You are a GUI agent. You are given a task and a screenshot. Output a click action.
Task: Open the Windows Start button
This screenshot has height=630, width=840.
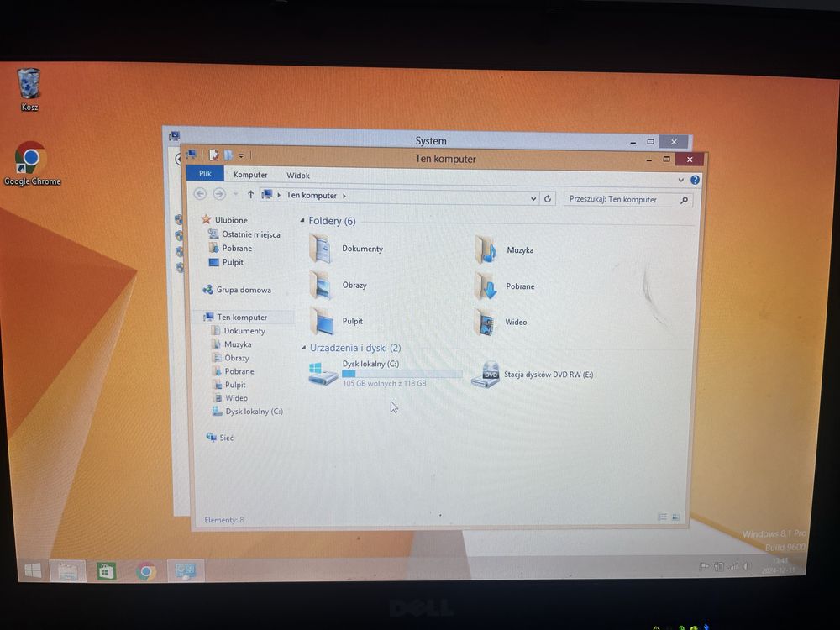(33, 570)
